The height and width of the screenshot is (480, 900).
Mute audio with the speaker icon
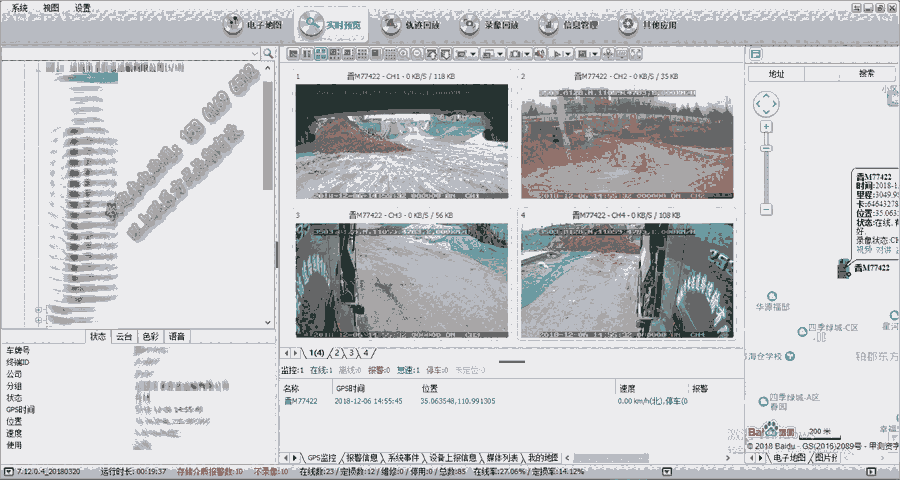pyautogui.click(x=539, y=53)
